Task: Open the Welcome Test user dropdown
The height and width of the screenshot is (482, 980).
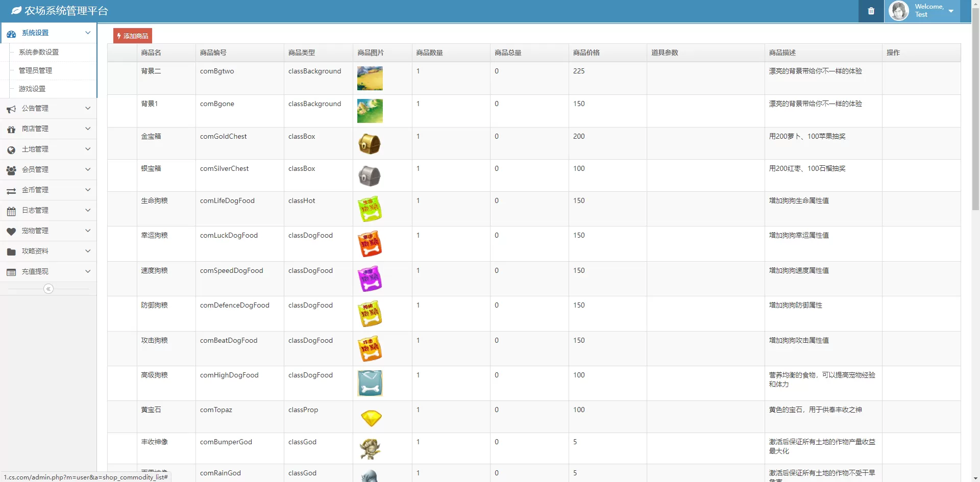Action: 934,11
